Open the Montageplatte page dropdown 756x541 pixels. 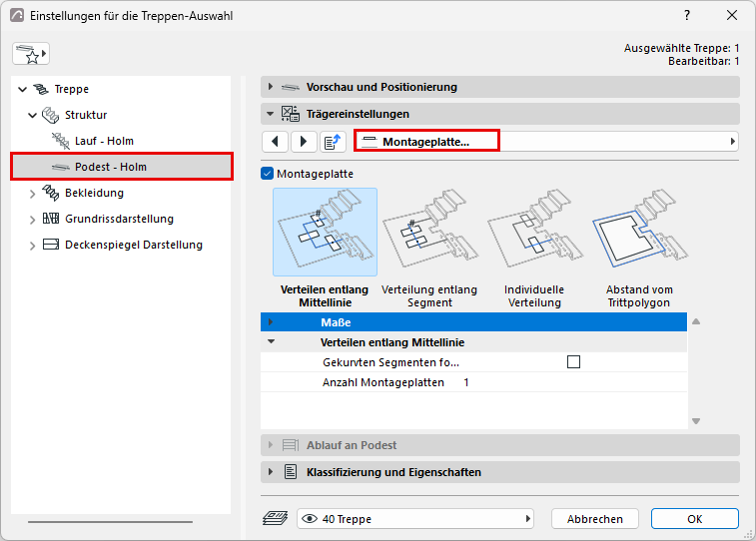coord(546,142)
